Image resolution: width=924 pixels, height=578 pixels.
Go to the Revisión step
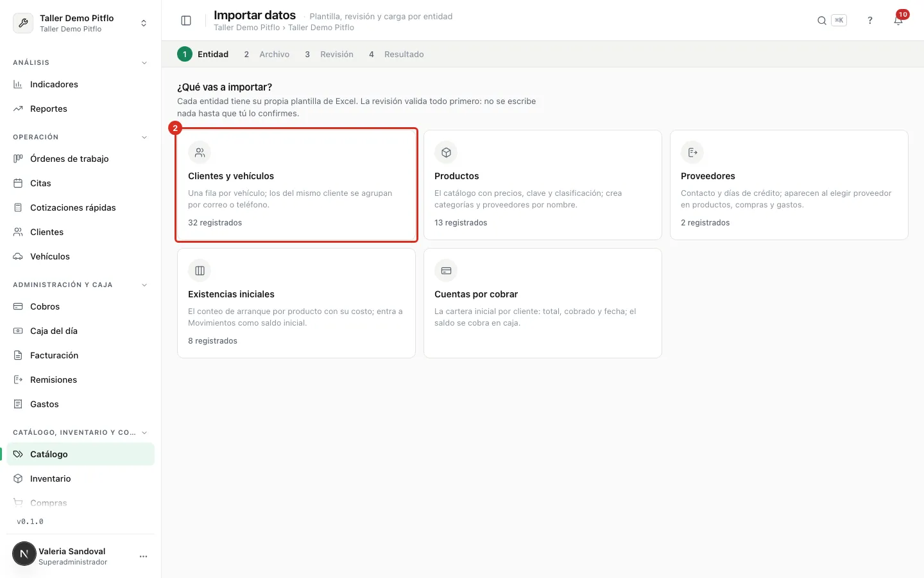click(x=329, y=55)
